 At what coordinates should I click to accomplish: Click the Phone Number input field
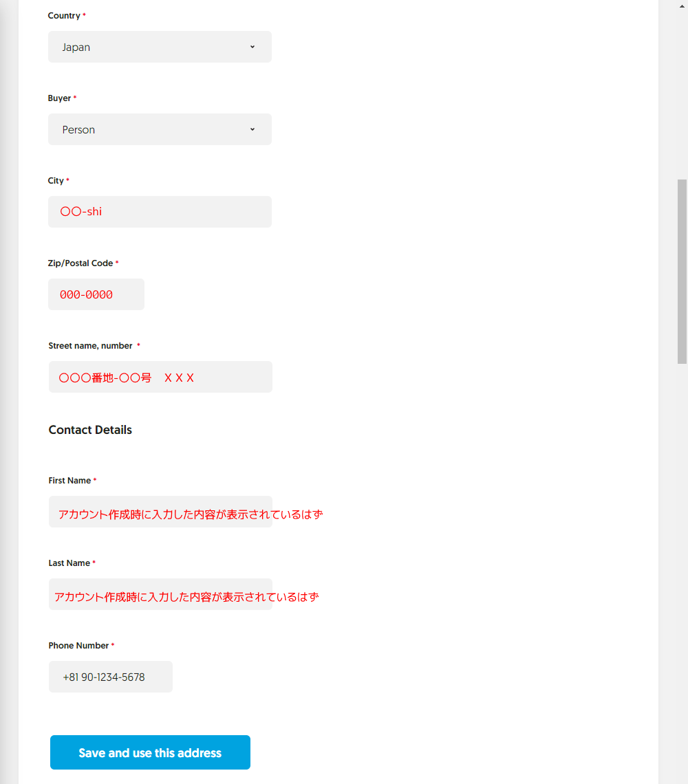pos(111,677)
